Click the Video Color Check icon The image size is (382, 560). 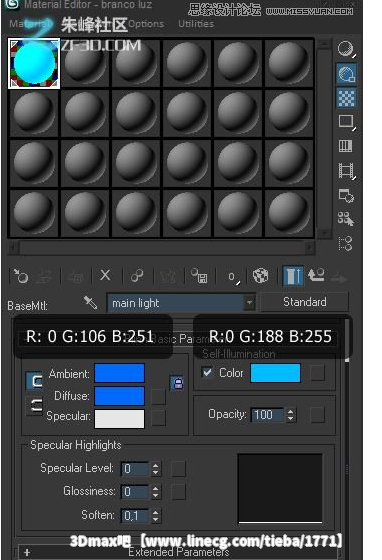point(346,146)
